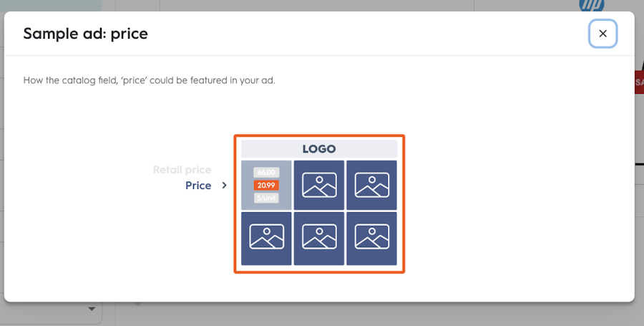The height and width of the screenshot is (326, 644).
Task: Click the bottom-right image placeholder icon
Action: (x=371, y=236)
